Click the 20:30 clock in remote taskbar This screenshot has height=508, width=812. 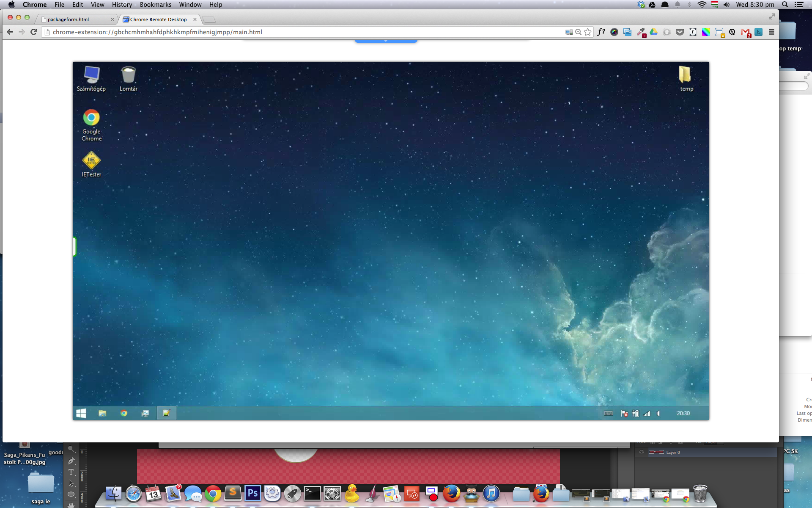click(x=683, y=414)
